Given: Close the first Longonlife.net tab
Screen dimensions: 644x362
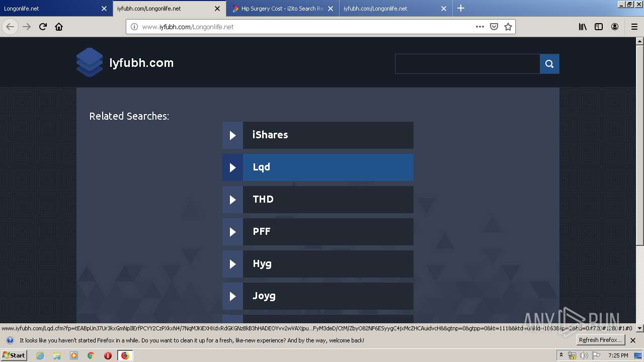Looking at the screenshot, I should (x=104, y=9).
